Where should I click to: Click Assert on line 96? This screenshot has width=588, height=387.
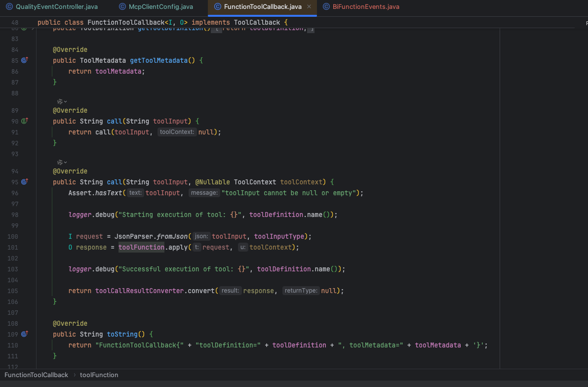pyautogui.click(x=80, y=193)
